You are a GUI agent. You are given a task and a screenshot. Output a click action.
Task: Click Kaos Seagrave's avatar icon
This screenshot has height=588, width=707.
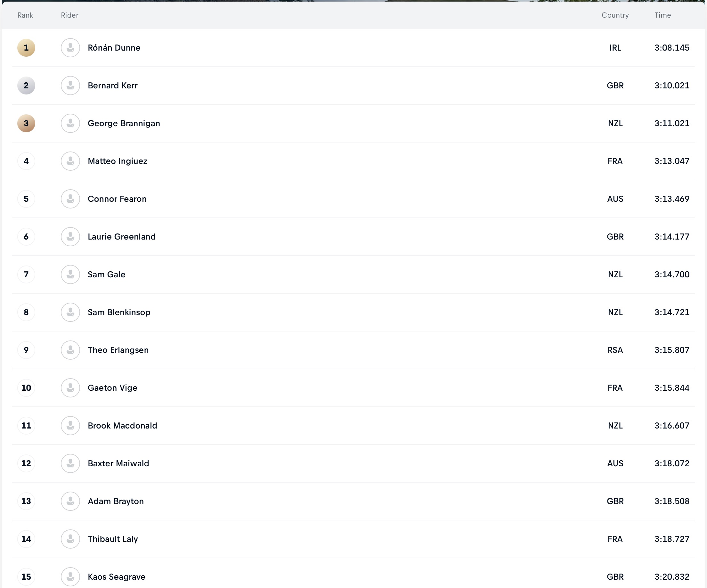pyautogui.click(x=70, y=577)
